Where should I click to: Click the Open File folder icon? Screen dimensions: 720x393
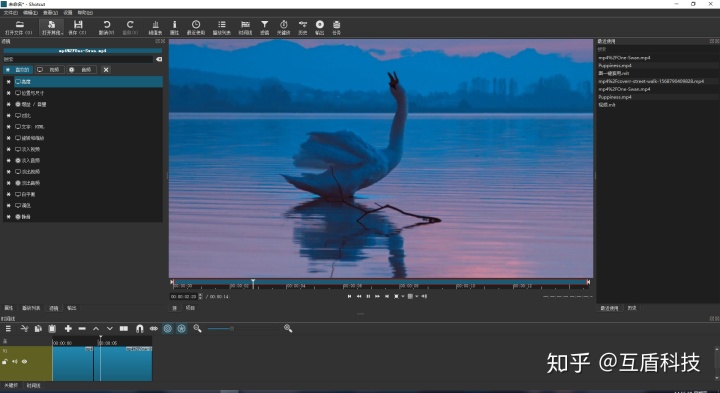click(x=19, y=24)
